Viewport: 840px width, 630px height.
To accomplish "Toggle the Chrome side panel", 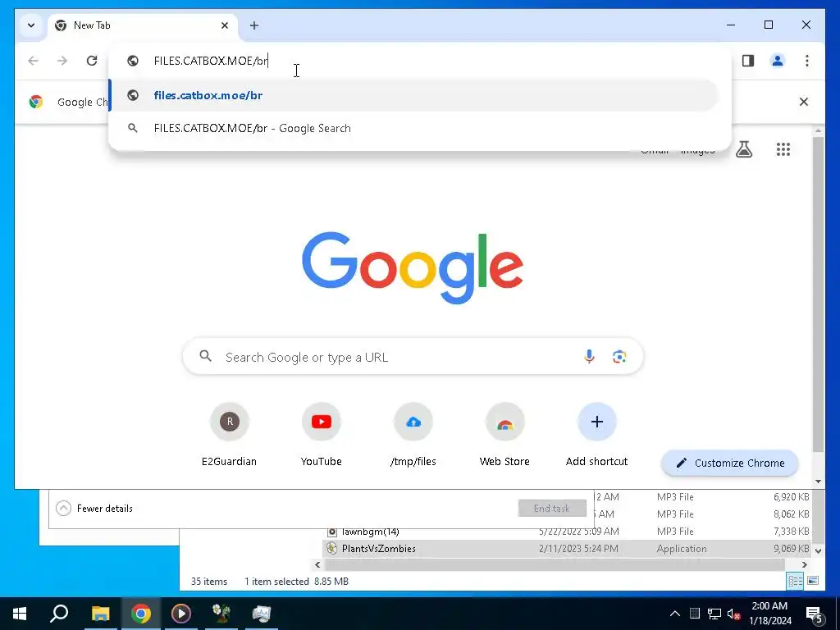I will point(748,61).
